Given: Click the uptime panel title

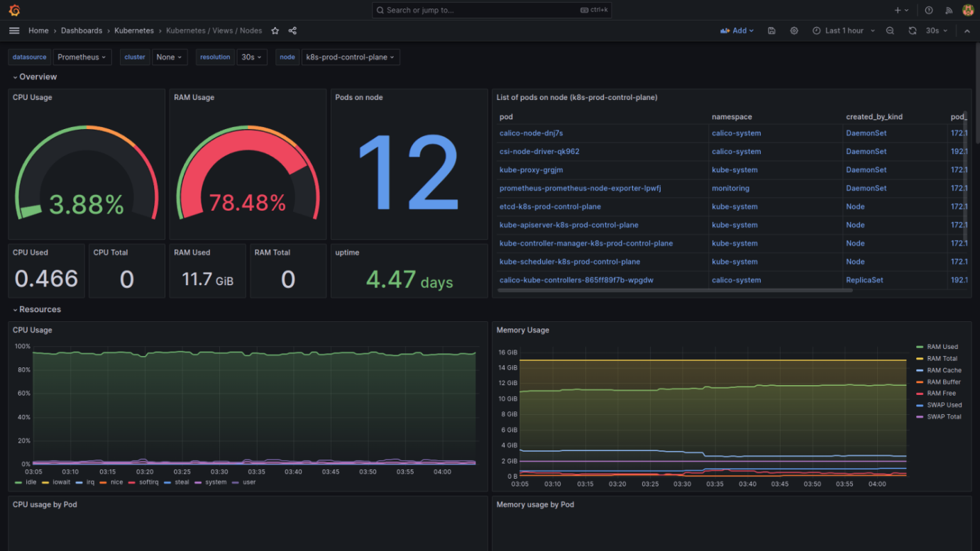Looking at the screenshot, I should point(347,252).
